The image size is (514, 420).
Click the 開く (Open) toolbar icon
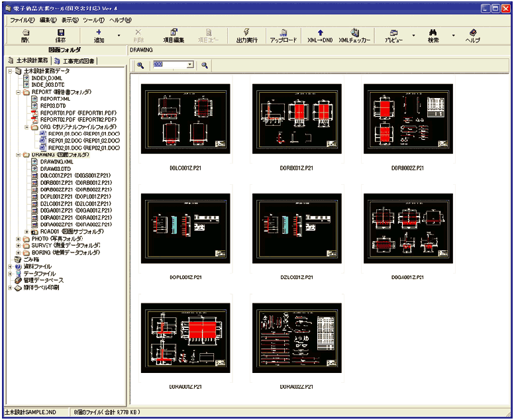tap(25, 35)
